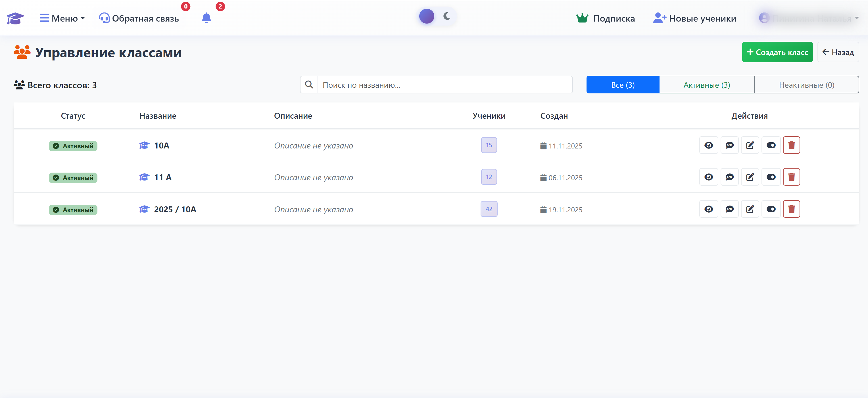The image size is (868, 398).
Task: Click the SMS icon for 2025 / 10А
Action: tap(729, 209)
